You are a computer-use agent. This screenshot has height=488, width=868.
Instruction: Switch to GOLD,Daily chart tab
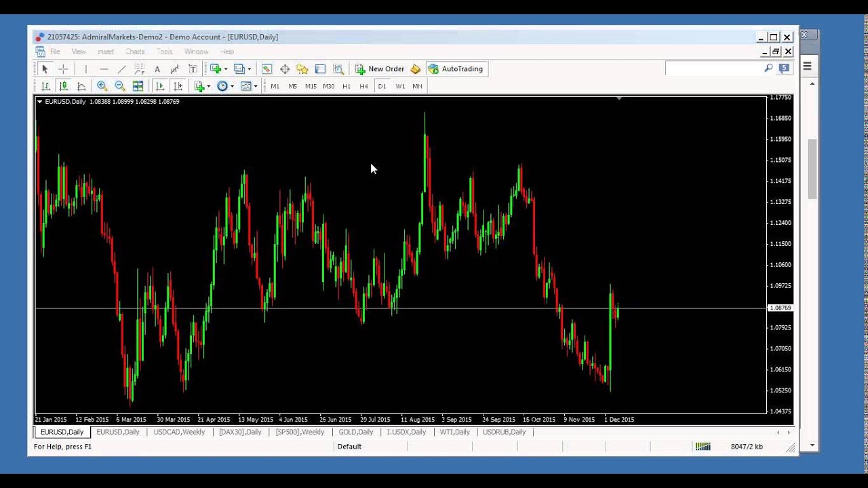point(356,432)
